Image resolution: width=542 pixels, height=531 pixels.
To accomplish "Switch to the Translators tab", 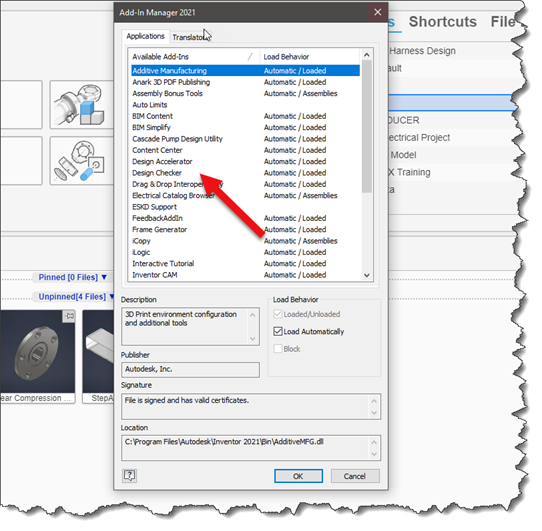I will click(x=191, y=37).
